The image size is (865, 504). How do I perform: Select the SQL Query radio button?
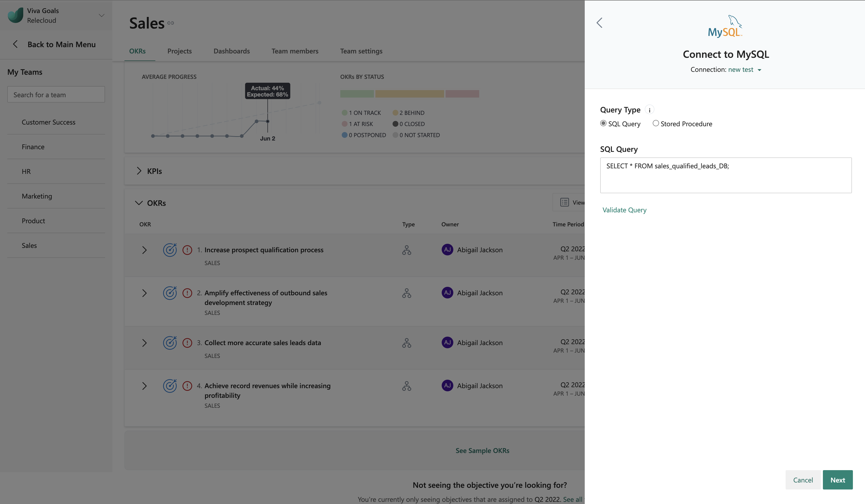603,123
